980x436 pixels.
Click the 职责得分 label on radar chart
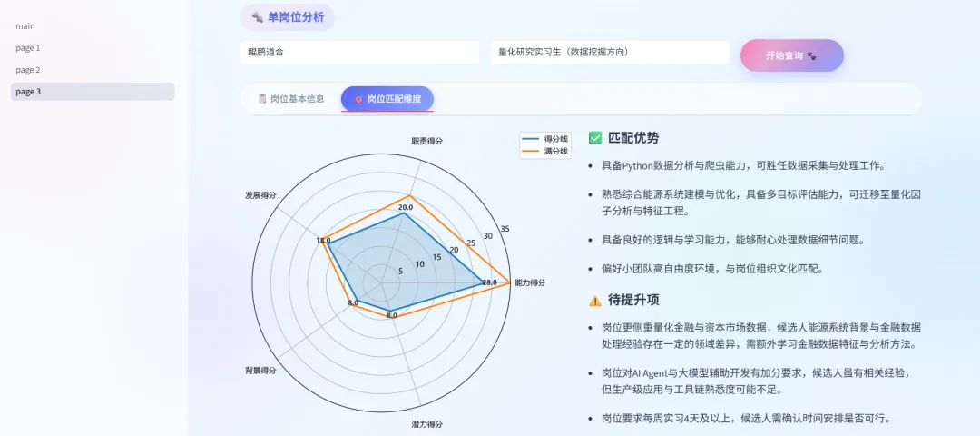click(x=426, y=142)
